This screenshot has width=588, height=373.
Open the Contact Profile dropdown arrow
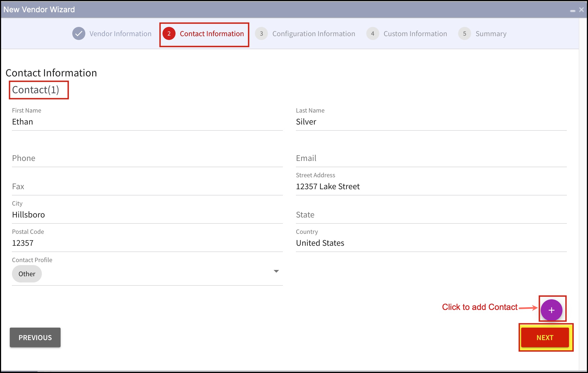click(276, 271)
